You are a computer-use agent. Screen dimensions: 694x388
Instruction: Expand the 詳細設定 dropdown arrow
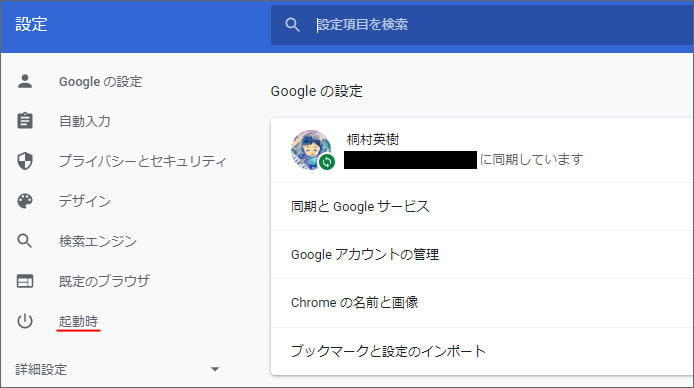tap(215, 369)
